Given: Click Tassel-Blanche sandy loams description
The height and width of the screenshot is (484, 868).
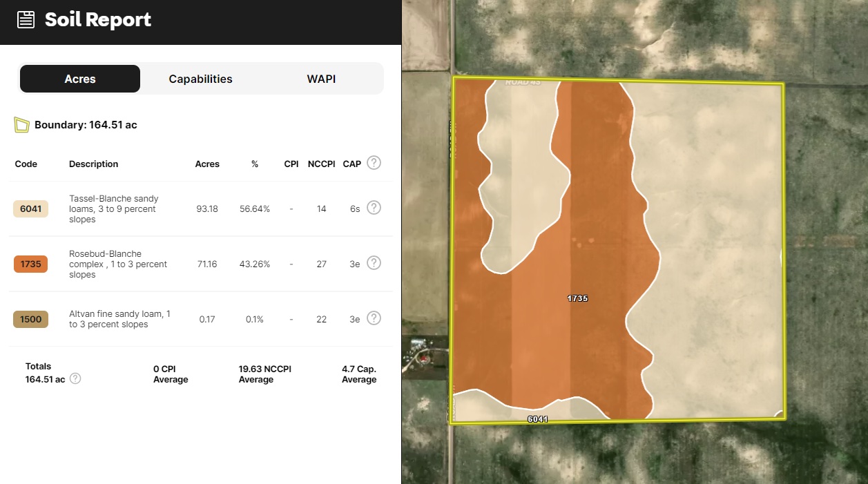Looking at the screenshot, I should (113, 209).
